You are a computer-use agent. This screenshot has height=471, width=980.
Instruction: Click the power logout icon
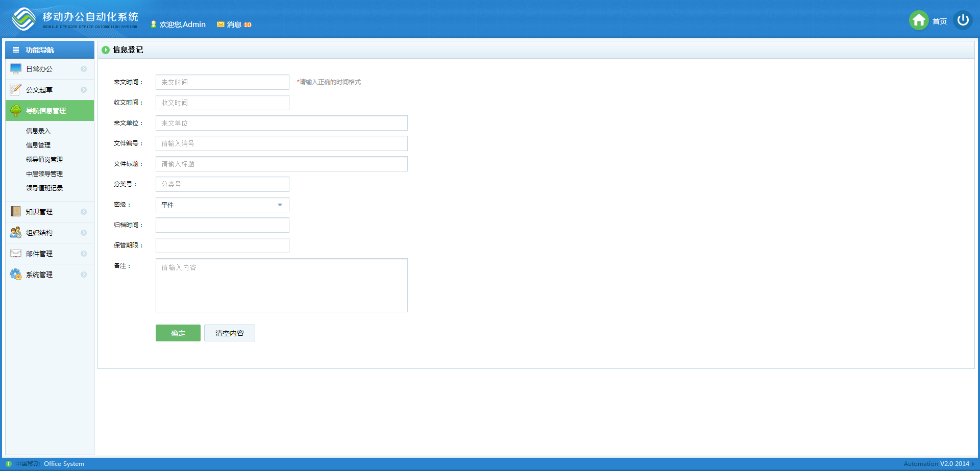point(963,20)
